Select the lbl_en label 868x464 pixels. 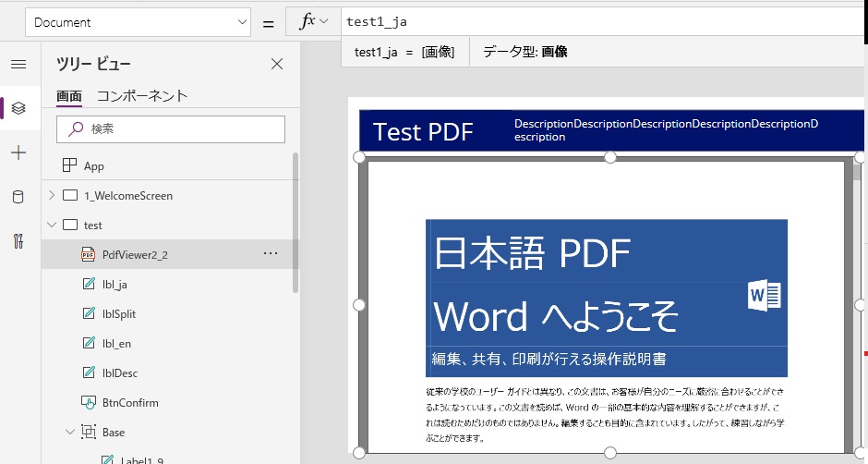click(116, 344)
